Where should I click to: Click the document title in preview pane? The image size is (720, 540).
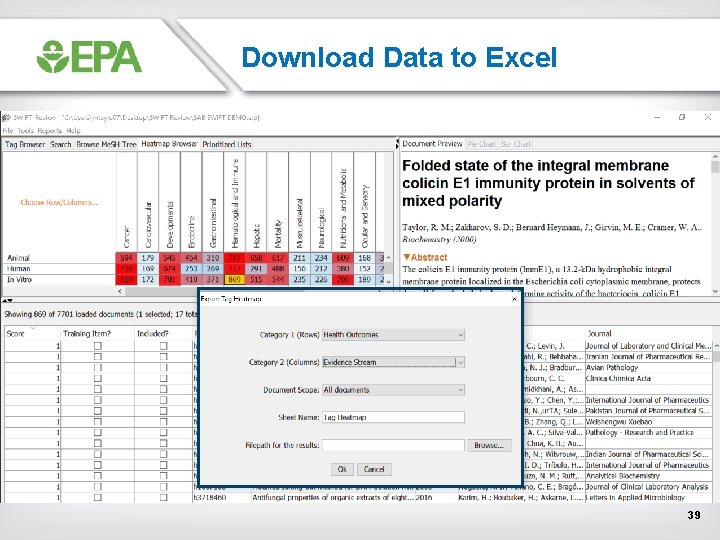point(548,183)
